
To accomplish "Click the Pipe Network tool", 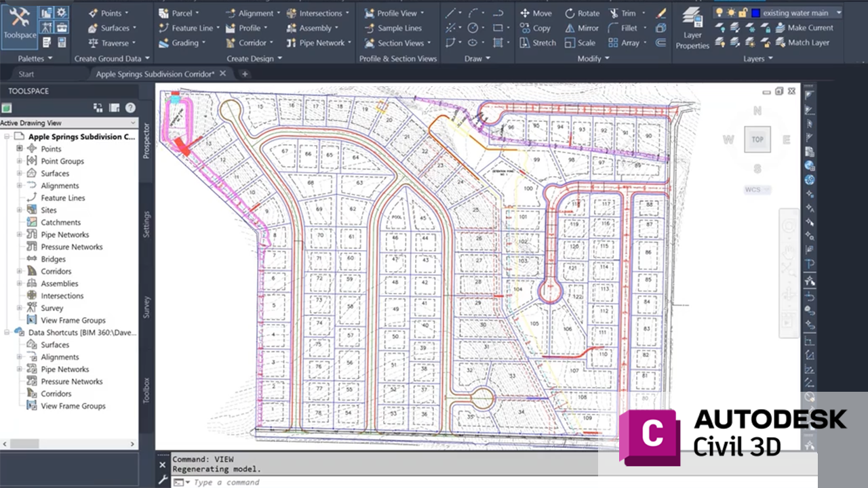I will pos(319,43).
